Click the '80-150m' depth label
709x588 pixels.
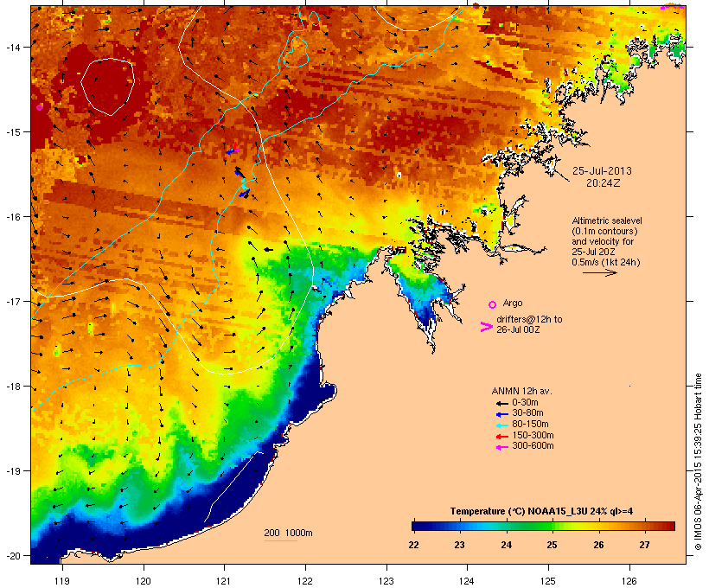(530, 425)
